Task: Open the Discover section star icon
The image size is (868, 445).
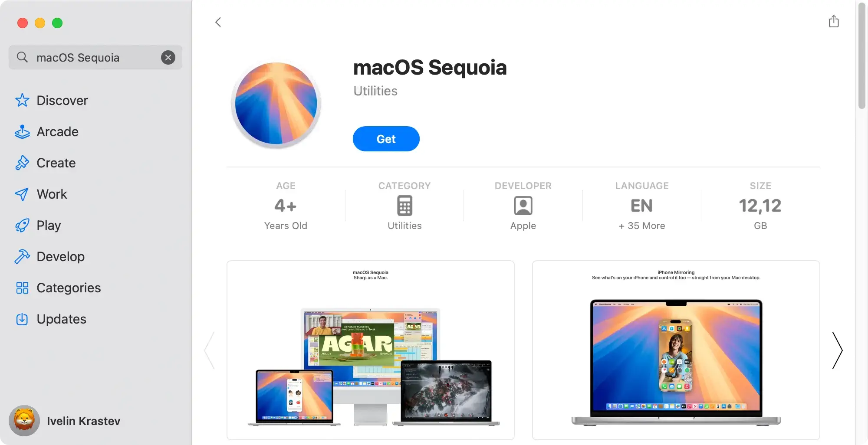Action: point(22,100)
